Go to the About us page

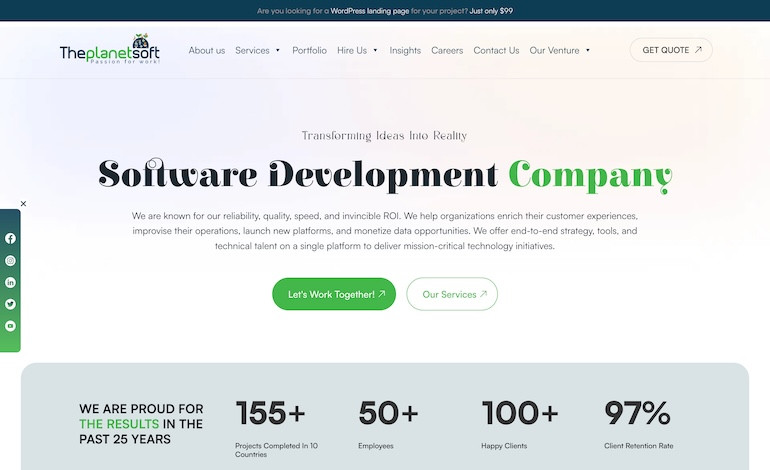pos(206,50)
